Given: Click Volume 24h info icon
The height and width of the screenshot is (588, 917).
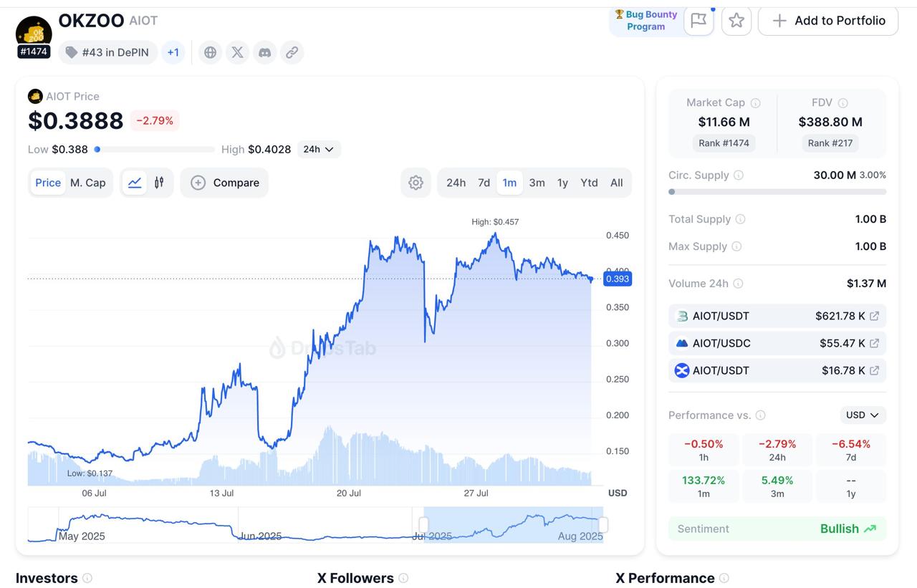Looking at the screenshot, I should tap(738, 284).
